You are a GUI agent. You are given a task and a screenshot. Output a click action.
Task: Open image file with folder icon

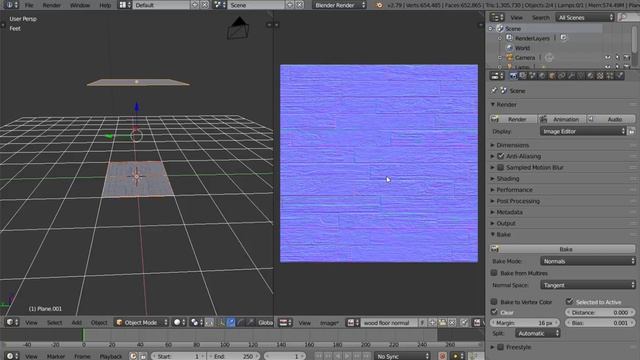click(442, 322)
